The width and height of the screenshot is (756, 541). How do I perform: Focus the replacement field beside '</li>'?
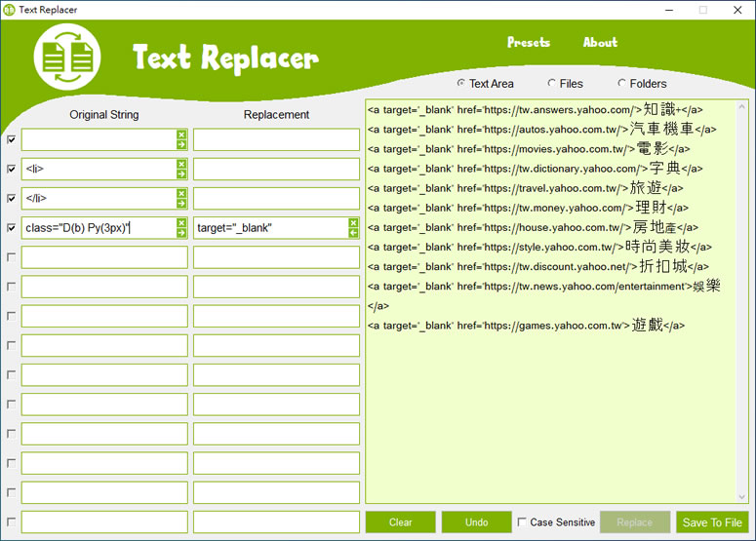coord(276,199)
